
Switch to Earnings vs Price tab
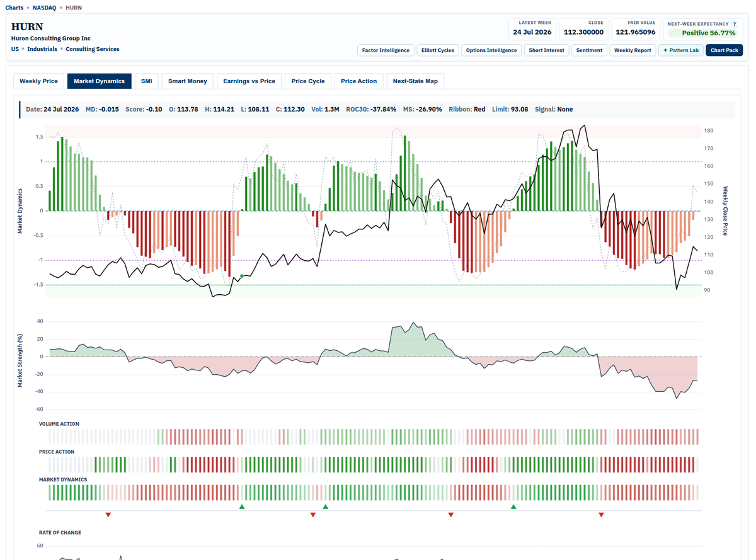[249, 81]
